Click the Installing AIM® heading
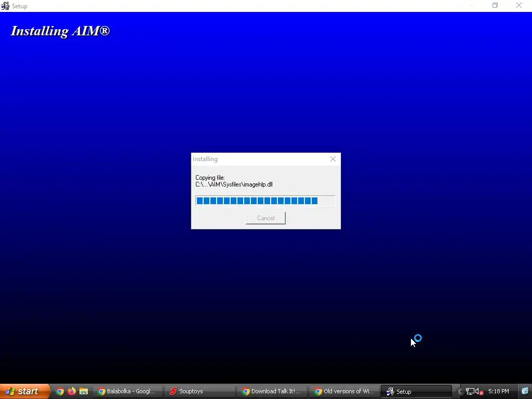532x399 pixels. pyautogui.click(x=60, y=31)
